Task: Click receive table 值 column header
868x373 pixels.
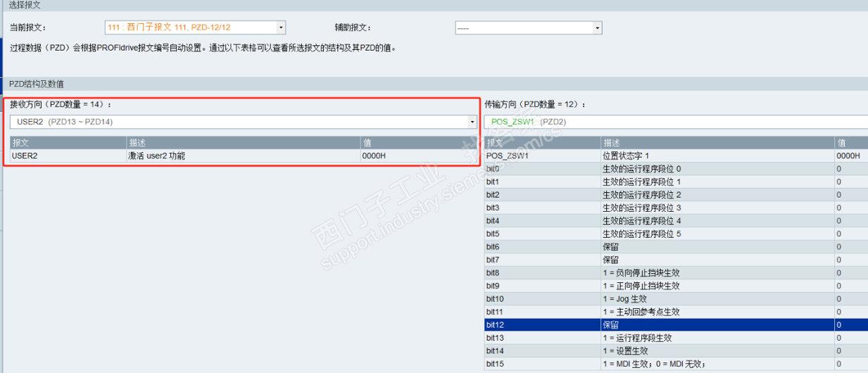Action: coord(419,143)
